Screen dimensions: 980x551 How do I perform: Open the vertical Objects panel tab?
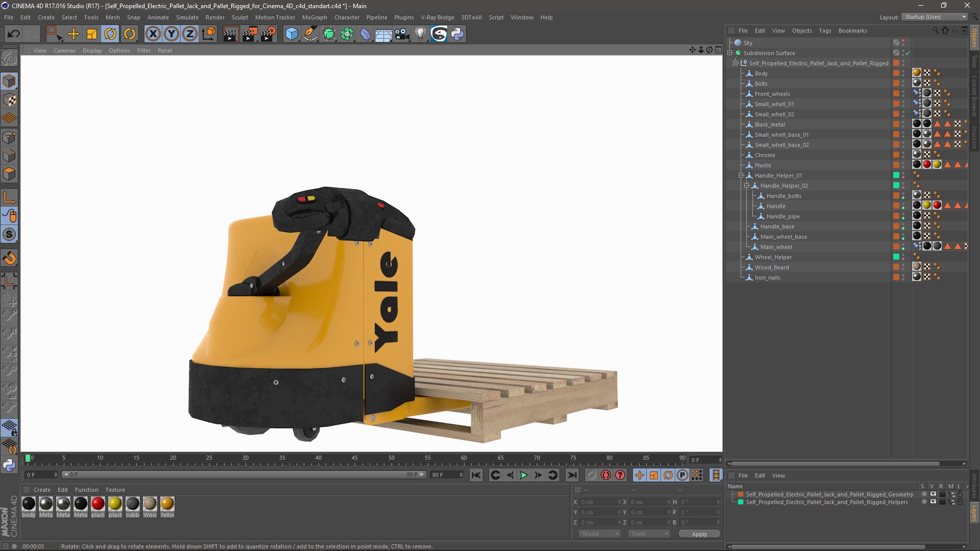(974, 38)
